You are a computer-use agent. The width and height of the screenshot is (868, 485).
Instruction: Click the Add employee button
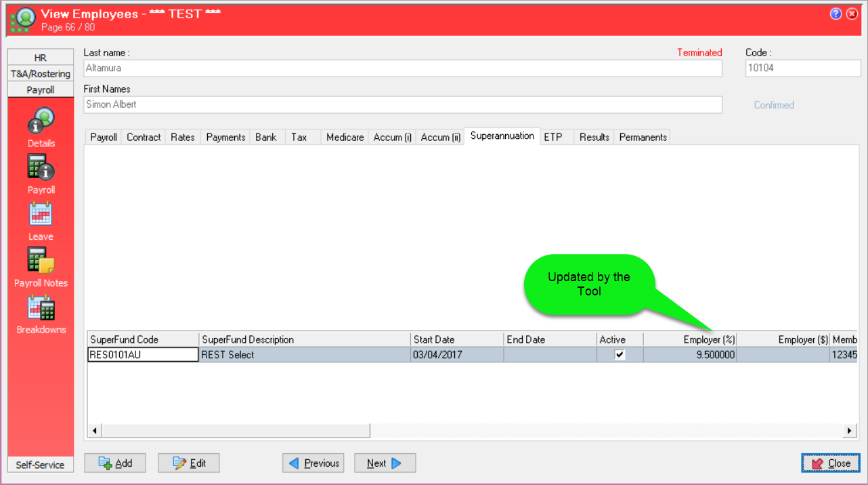coord(115,463)
